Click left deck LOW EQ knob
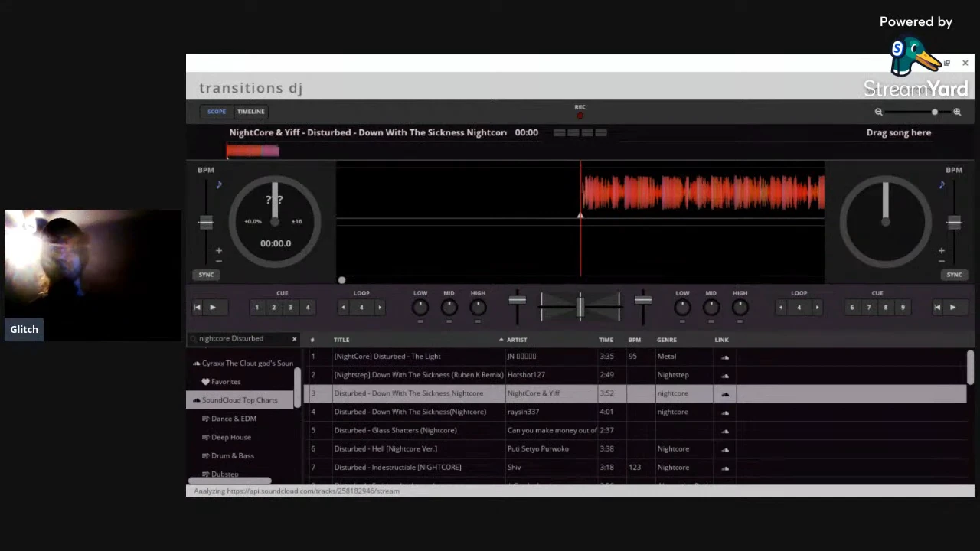Image resolution: width=980 pixels, height=551 pixels. 420,308
